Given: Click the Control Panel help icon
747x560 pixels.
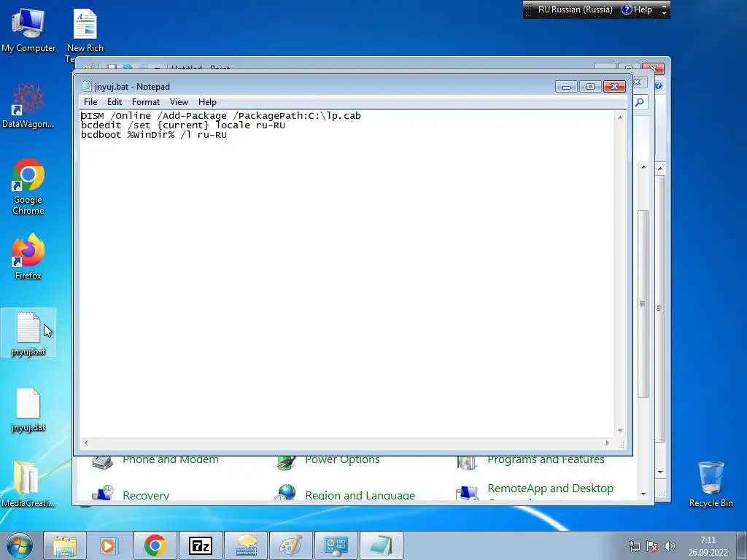Looking at the screenshot, I should pos(658,86).
